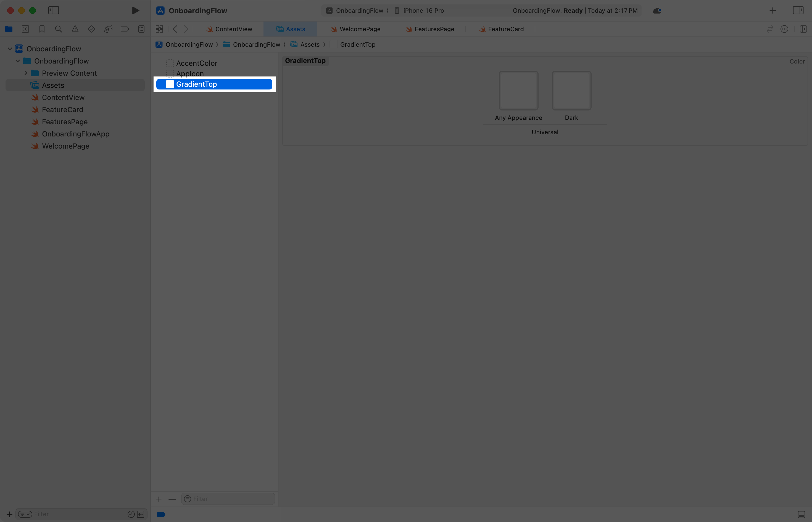This screenshot has height=522, width=812.
Task: Add a new editor pane
Action: 804,29
